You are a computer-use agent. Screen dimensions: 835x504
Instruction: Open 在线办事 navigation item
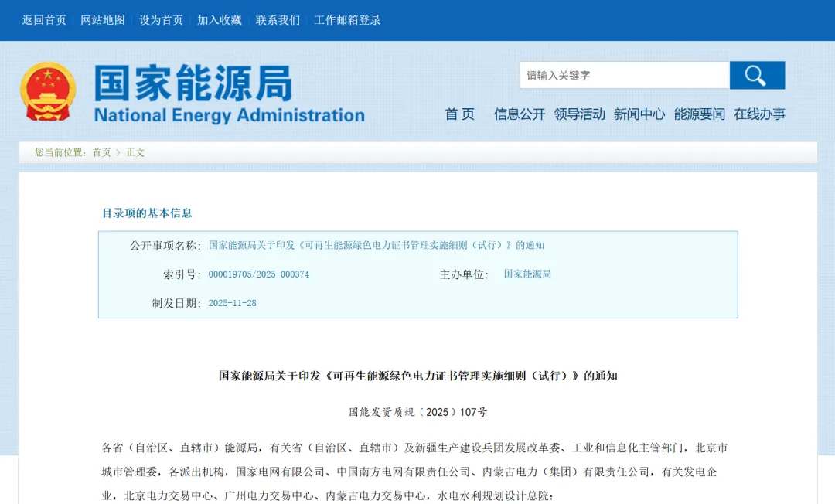pyautogui.click(x=758, y=114)
